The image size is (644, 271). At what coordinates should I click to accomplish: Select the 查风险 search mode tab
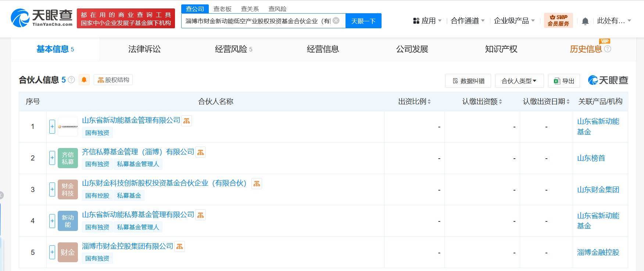(278, 9)
